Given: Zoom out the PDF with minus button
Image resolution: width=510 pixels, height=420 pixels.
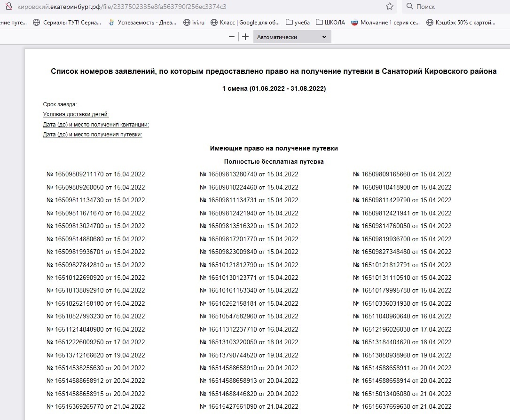Looking at the screenshot, I should (x=231, y=37).
